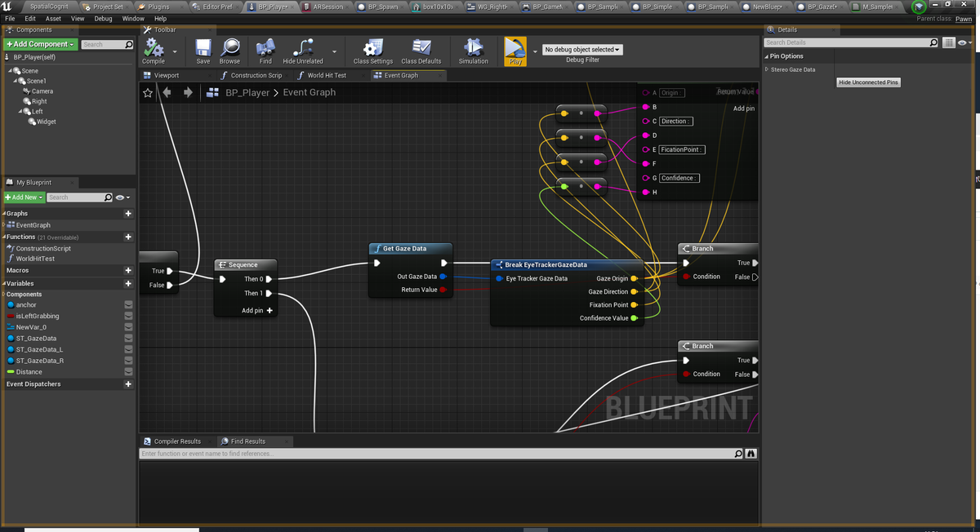Click Hide Unconnected Pins button
Viewport: 980px width, 532px height.
pyautogui.click(x=869, y=82)
